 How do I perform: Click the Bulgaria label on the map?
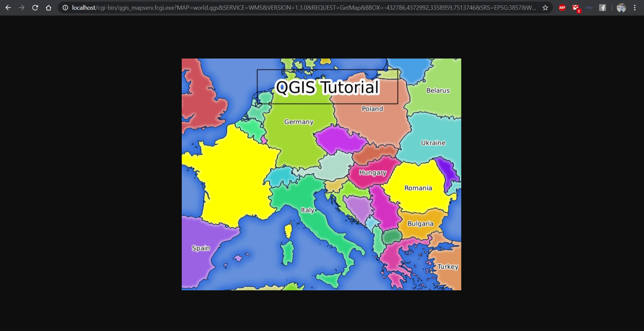420,224
